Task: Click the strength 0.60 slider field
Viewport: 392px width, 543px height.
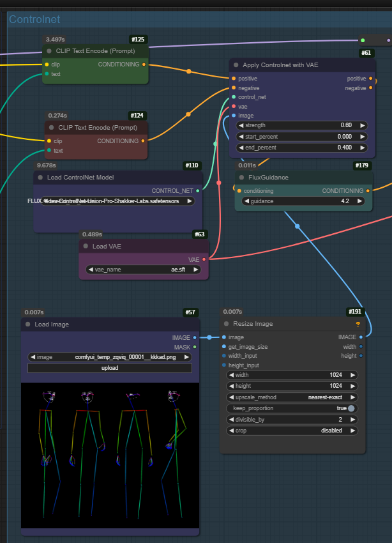Action: pyautogui.click(x=302, y=125)
